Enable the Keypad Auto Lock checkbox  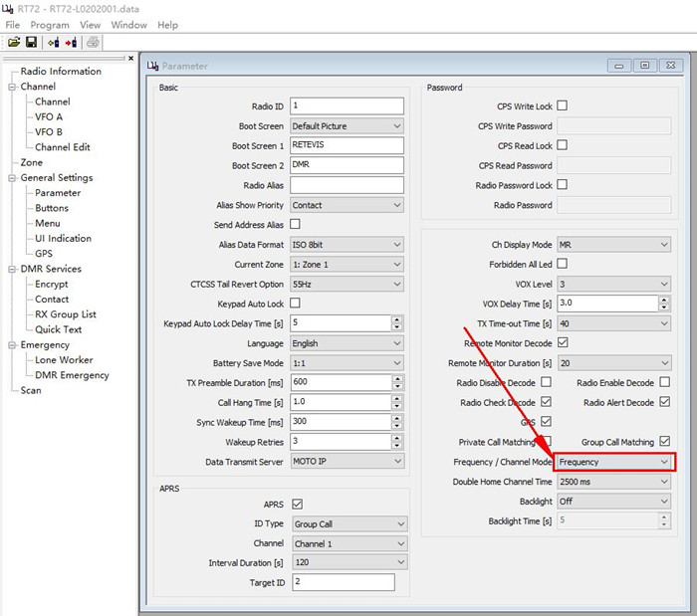[296, 304]
